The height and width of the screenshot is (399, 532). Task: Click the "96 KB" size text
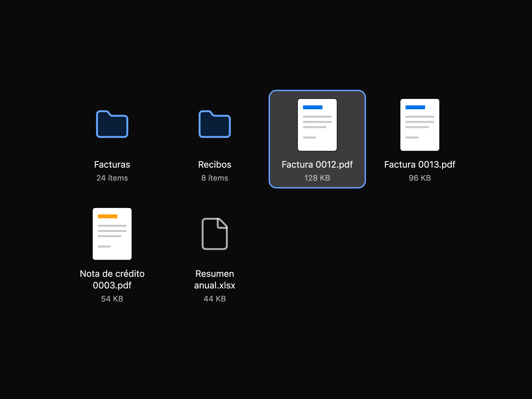[420, 178]
